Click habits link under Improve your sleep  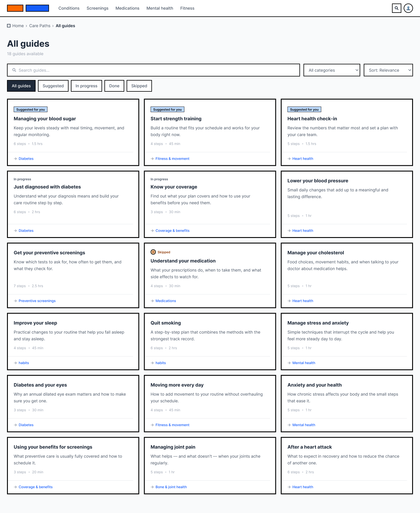[24, 363]
